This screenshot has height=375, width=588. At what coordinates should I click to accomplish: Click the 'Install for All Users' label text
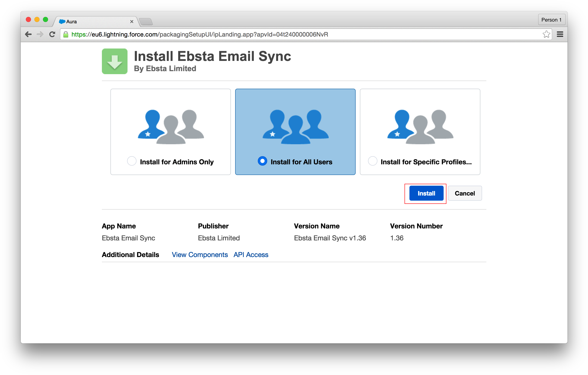coord(301,162)
